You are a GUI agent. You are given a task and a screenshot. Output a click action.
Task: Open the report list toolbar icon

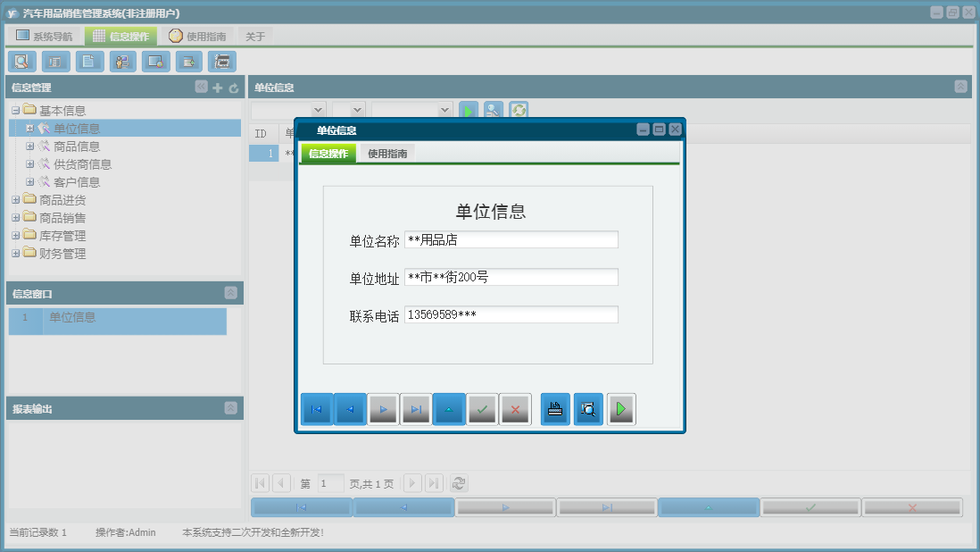click(54, 61)
